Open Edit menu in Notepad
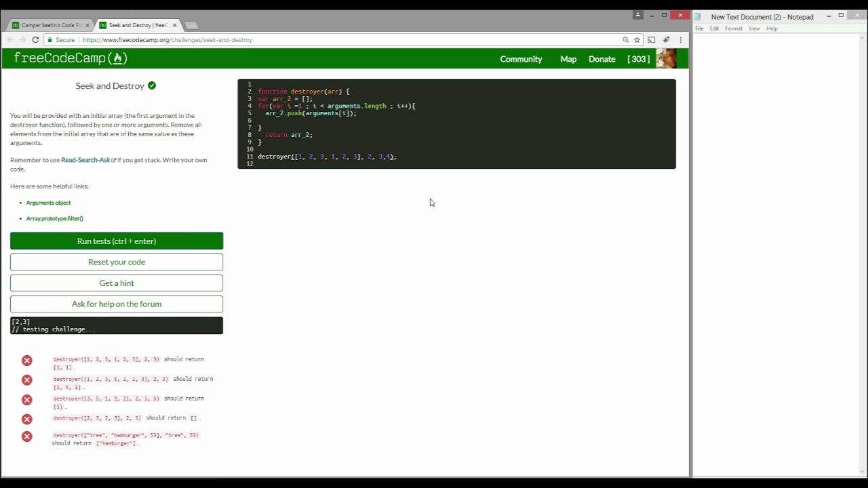This screenshot has width=868, height=488. coord(714,28)
